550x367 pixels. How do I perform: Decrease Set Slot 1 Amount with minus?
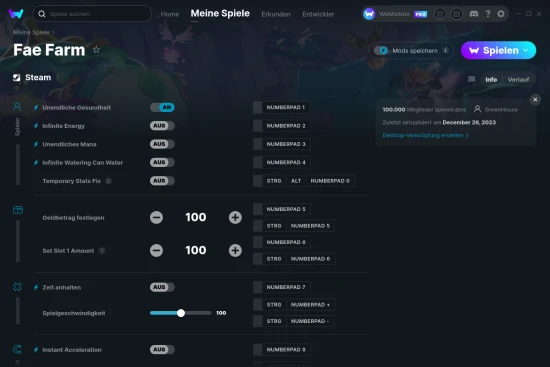pyautogui.click(x=156, y=251)
